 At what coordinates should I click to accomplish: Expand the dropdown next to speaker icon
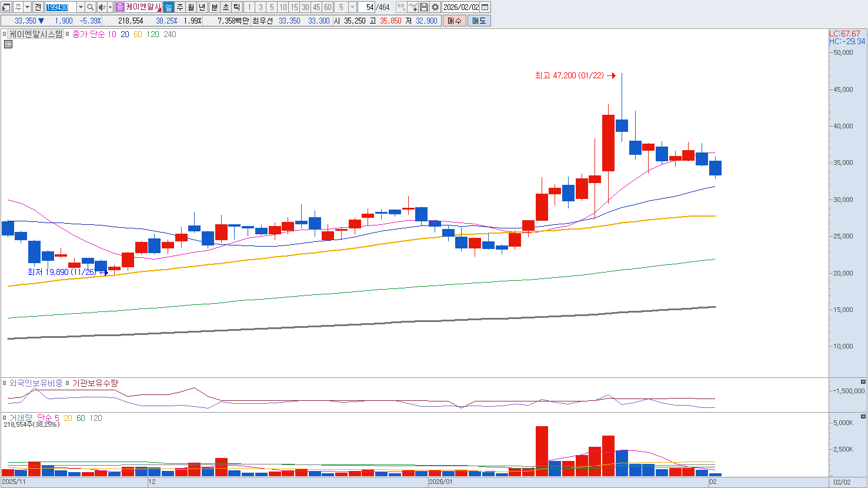click(x=110, y=7)
